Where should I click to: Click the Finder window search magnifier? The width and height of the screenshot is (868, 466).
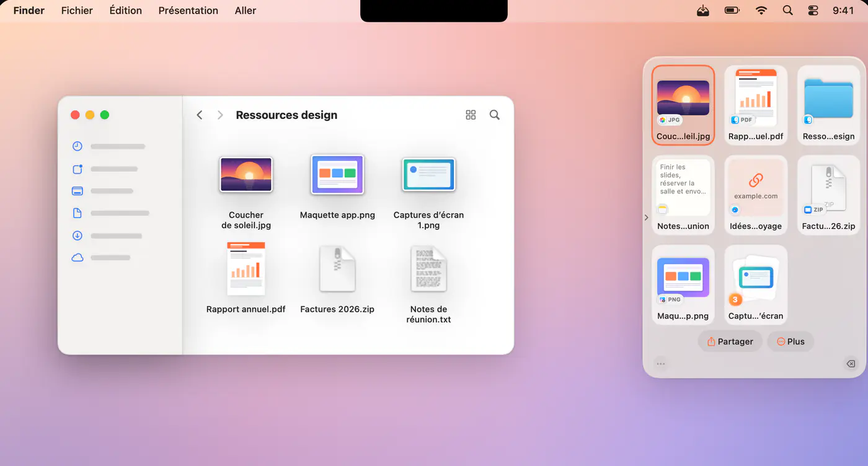pyautogui.click(x=495, y=115)
